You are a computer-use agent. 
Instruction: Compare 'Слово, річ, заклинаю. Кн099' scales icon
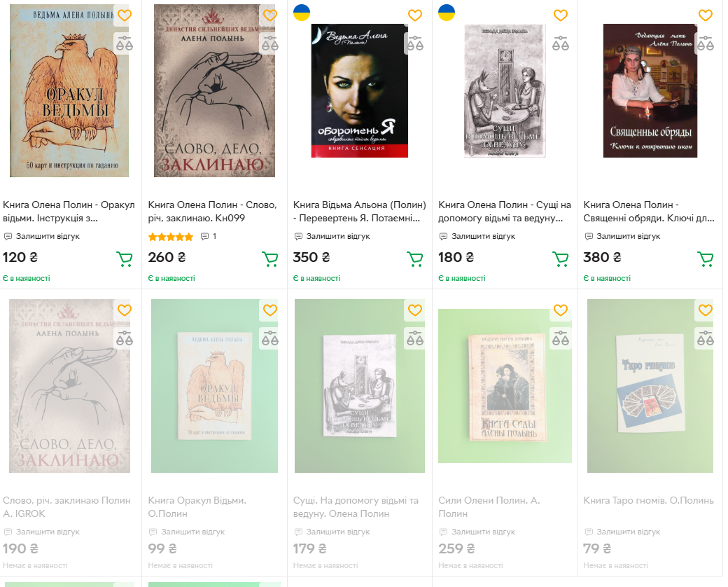(269, 43)
